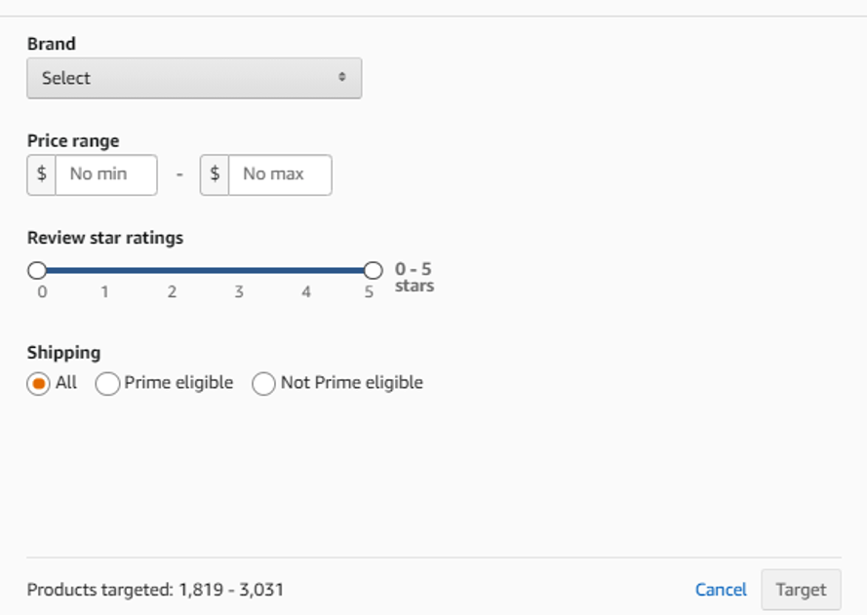Click the dollar sign beside maximum price
The height and width of the screenshot is (615, 868).
[x=217, y=174]
